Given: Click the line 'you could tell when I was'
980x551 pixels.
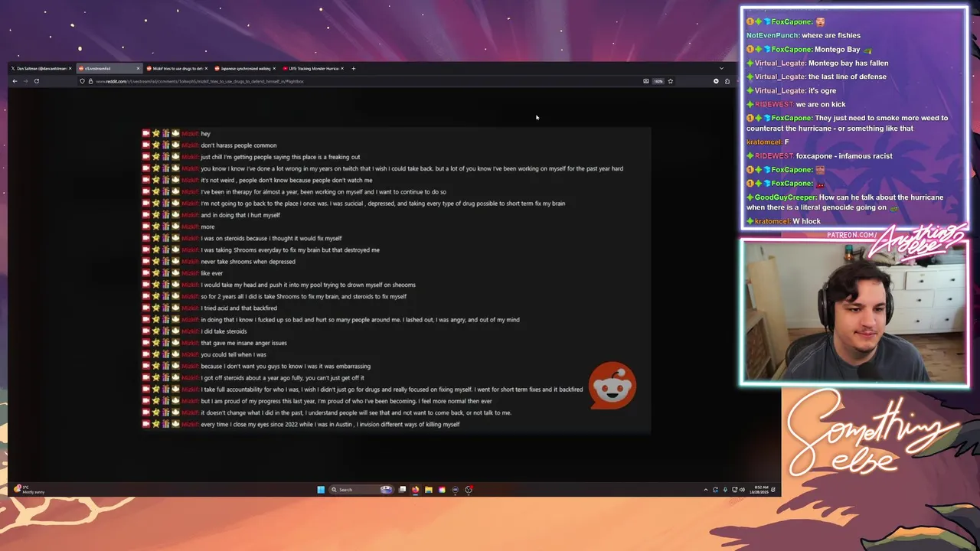Looking at the screenshot, I should tap(233, 354).
